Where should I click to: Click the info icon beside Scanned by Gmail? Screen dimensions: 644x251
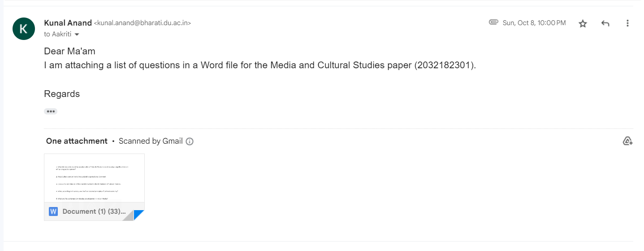point(190,141)
